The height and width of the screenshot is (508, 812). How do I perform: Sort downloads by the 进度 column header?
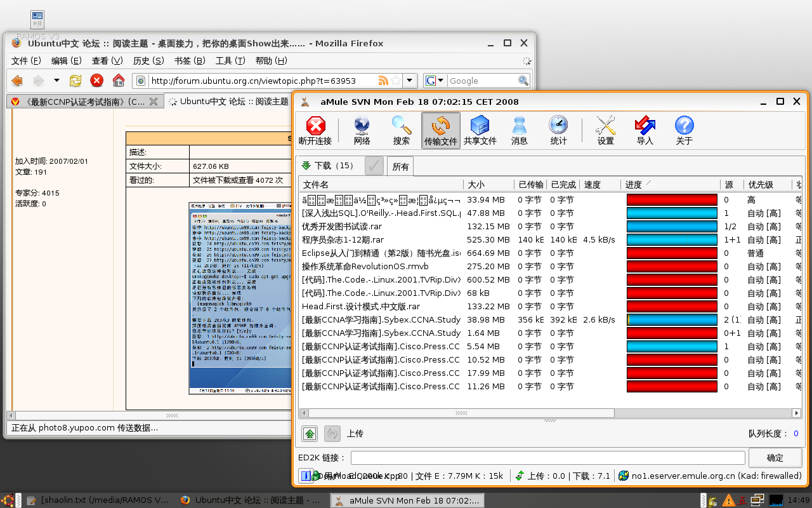(671, 184)
